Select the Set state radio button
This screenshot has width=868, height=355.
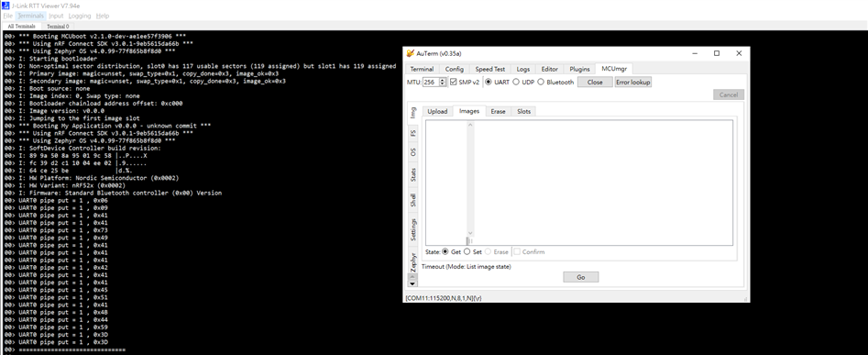pyautogui.click(x=467, y=251)
